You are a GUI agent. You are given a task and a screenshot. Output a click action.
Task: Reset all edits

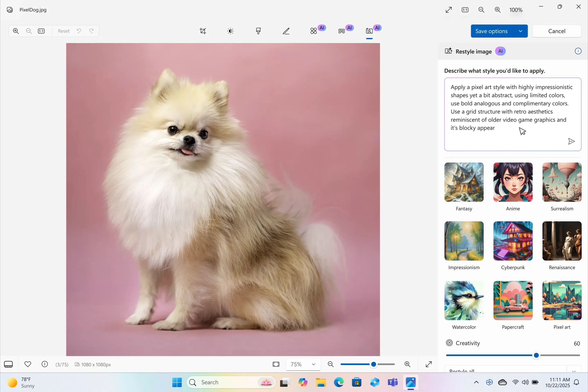(64, 31)
